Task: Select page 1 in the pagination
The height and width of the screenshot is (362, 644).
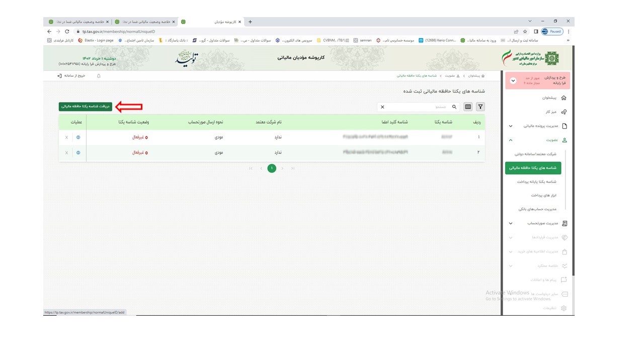Action: pyautogui.click(x=272, y=168)
